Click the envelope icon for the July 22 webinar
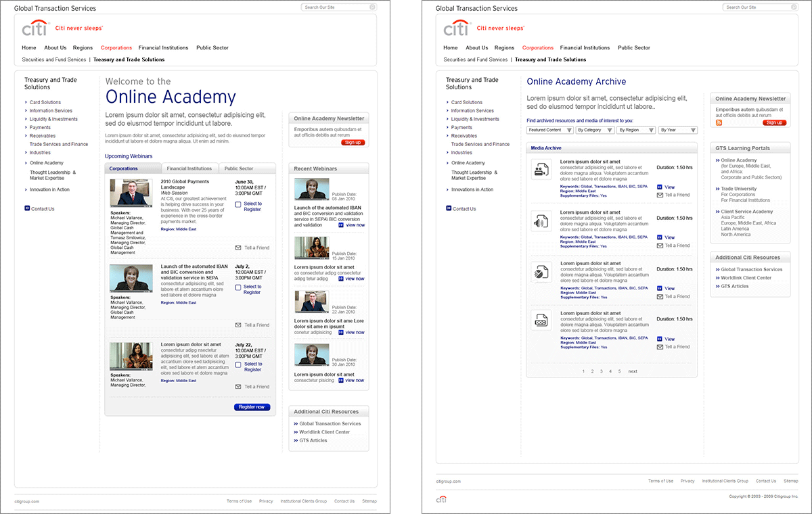Image resolution: width=812 pixels, height=514 pixels. tap(238, 387)
